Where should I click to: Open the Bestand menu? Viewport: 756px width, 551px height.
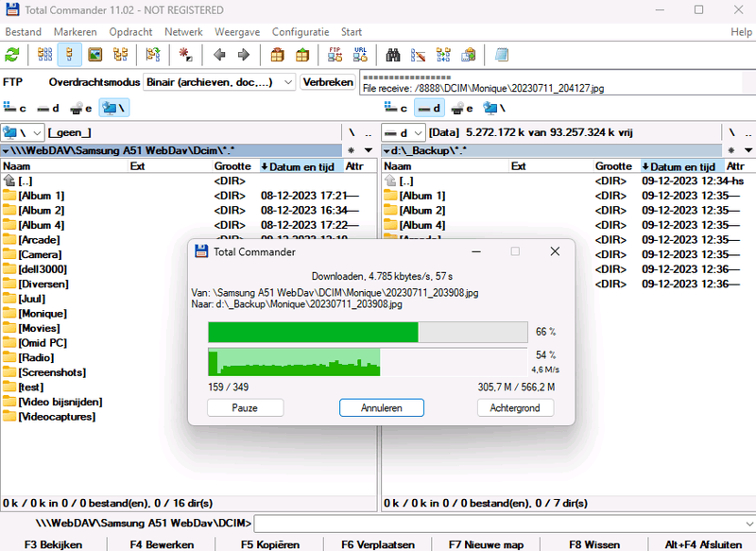[x=23, y=32]
